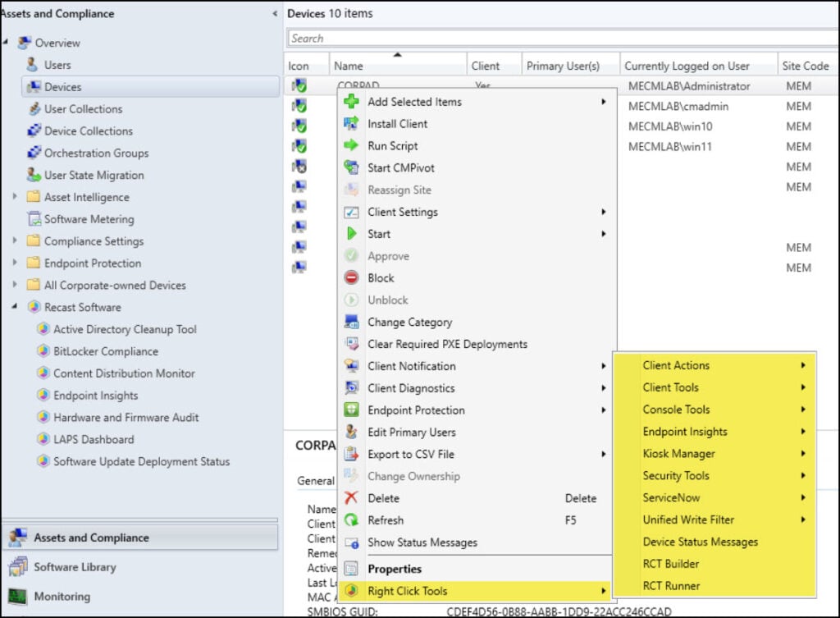Click the Client Settings checkbox-style icon
840x618 pixels.
(x=351, y=212)
